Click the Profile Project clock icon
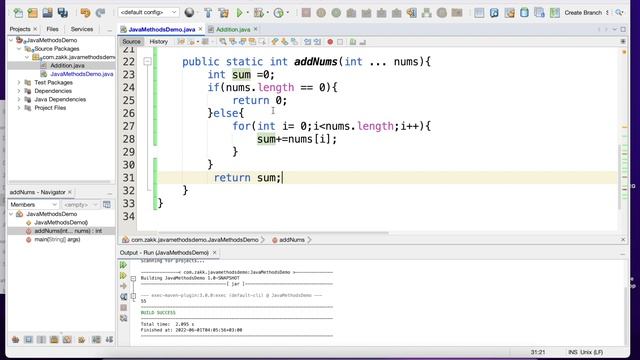This screenshot has height=360, width=640. click(278, 13)
